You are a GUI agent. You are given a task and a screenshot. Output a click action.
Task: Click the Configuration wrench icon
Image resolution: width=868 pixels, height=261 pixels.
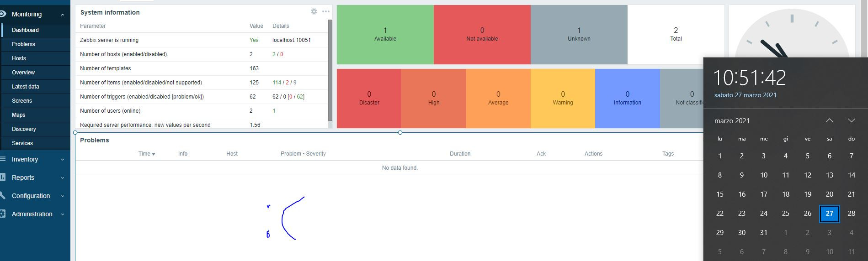click(x=3, y=196)
